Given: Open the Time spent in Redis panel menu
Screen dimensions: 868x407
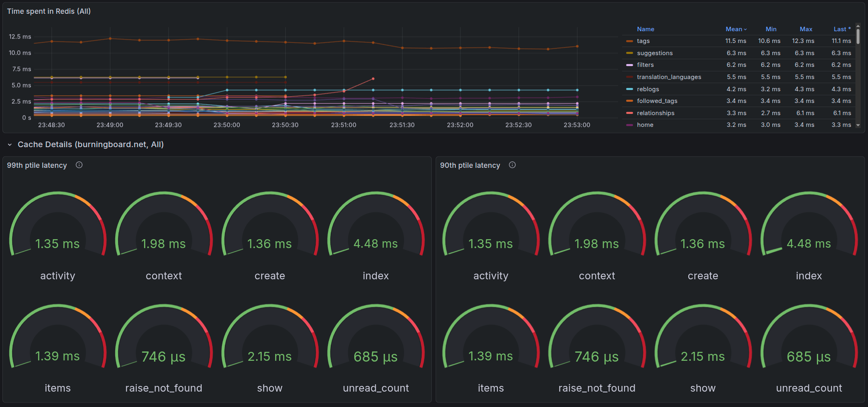Looking at the screenshot, I should pos(49,11).
